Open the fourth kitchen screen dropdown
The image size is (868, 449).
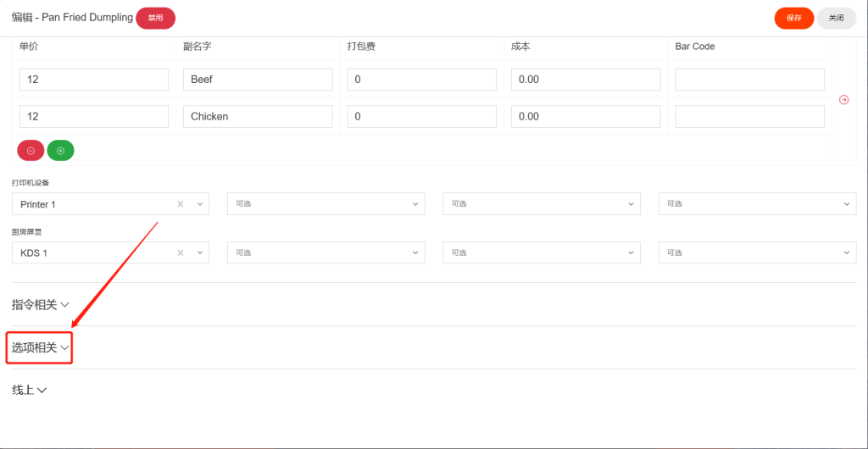(x=757, y=252)
